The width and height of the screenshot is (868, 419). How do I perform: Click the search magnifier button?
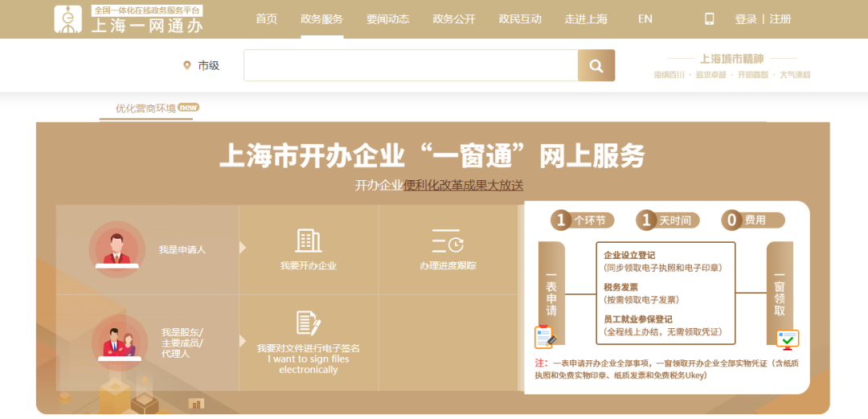tap(596, 65)
